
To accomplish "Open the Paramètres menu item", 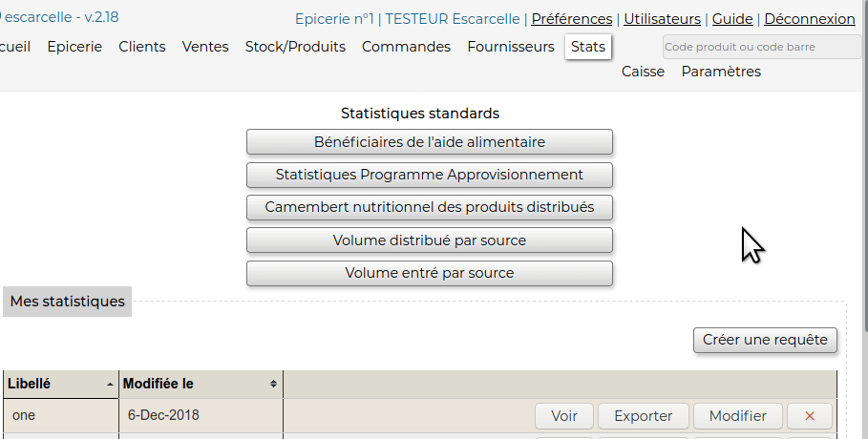I will (721, 72).
